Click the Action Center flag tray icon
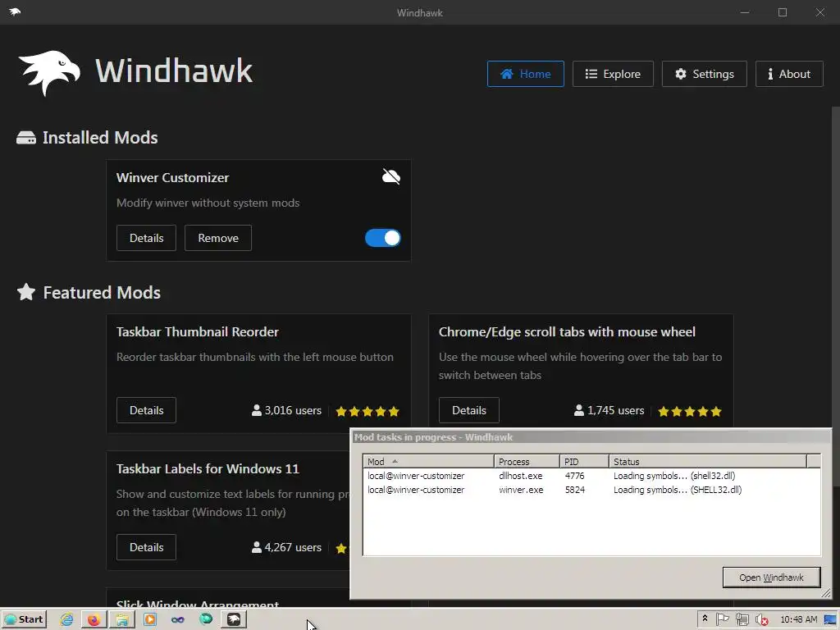The image size is (840, 630). click(722, 619)
